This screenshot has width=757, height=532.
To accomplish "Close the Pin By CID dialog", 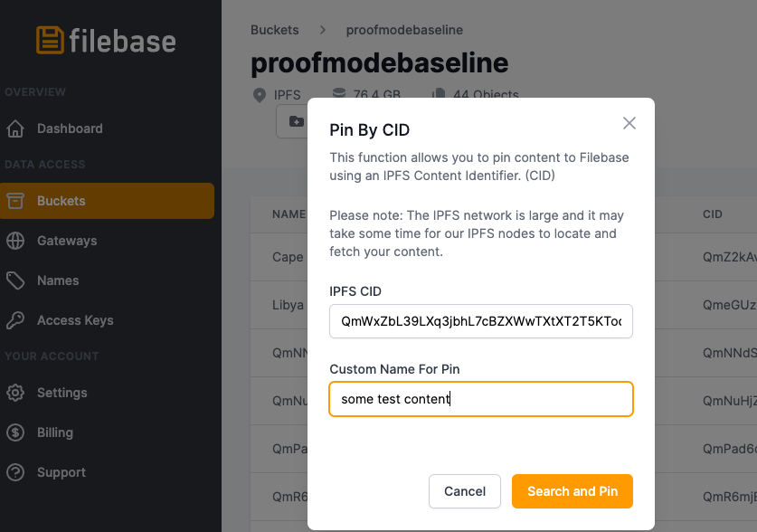I will coord(629,123).
